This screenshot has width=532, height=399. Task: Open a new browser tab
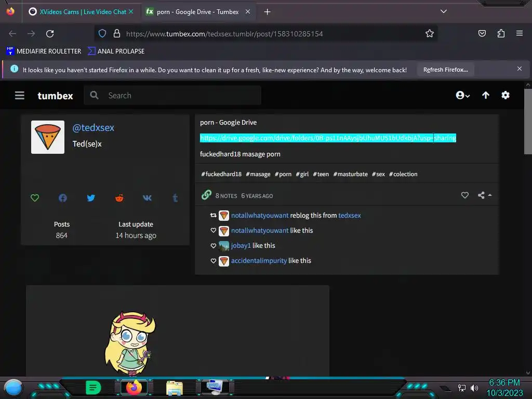pos(268,12)
